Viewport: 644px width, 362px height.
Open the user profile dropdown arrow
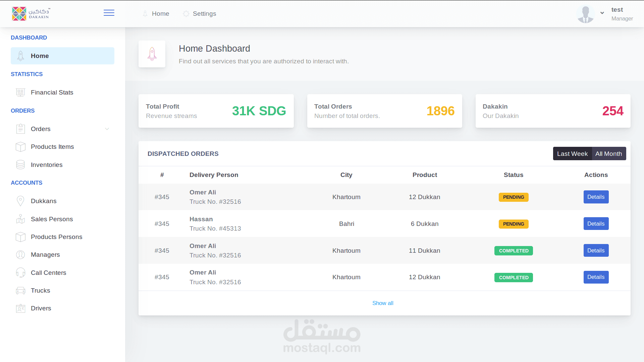[602, 13]
